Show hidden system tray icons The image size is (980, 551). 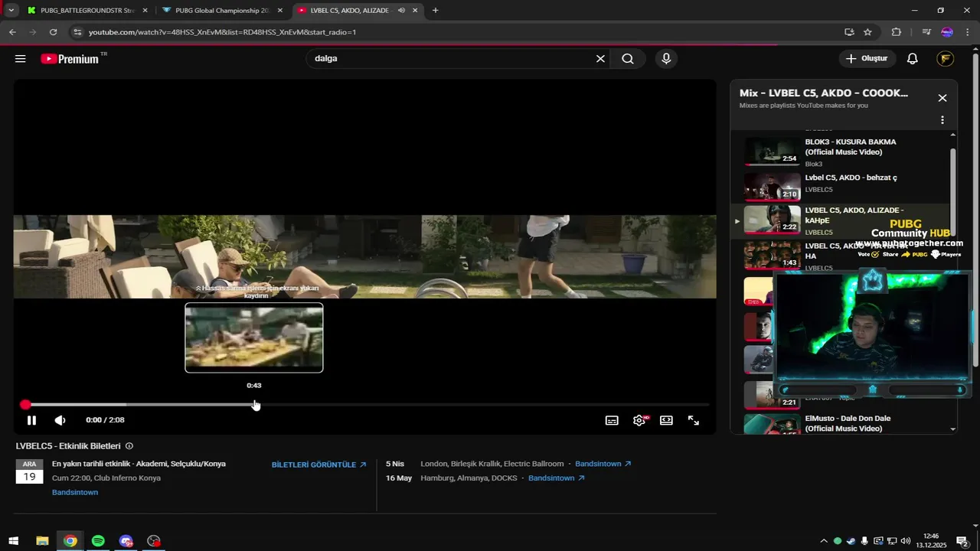tap(824, 541)
